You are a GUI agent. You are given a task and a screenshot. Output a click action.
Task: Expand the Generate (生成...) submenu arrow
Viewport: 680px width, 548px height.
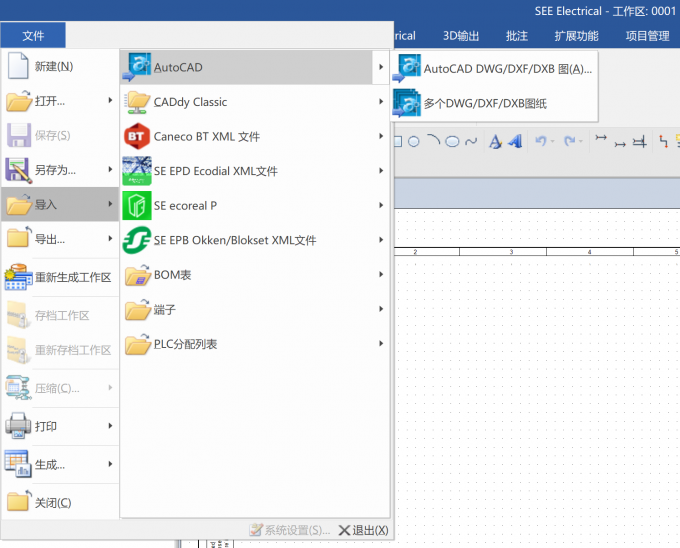pyautogui.click(x=110, y=464)
